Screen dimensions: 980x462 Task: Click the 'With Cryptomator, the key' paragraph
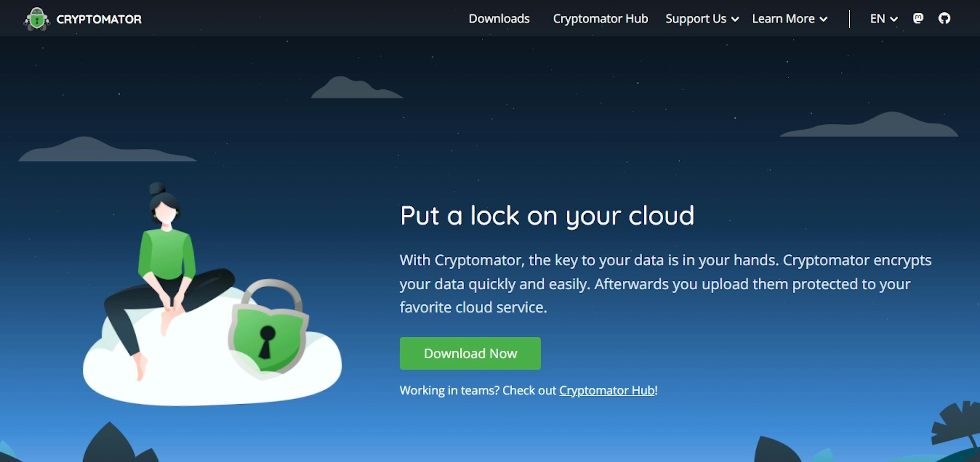point(665,284)
